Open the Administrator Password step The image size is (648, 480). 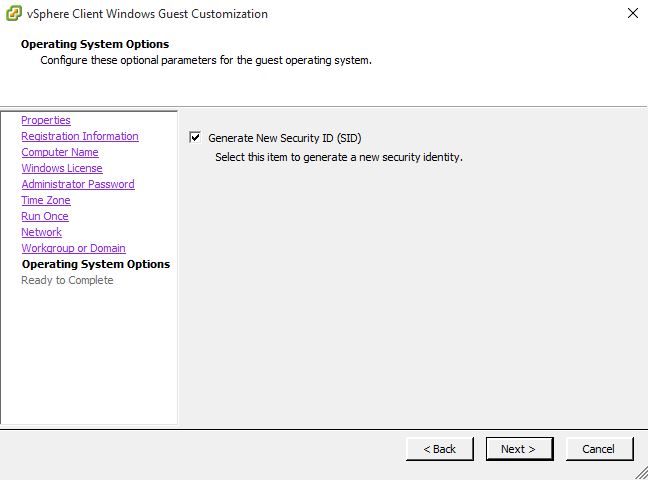[x=78, y=184]
